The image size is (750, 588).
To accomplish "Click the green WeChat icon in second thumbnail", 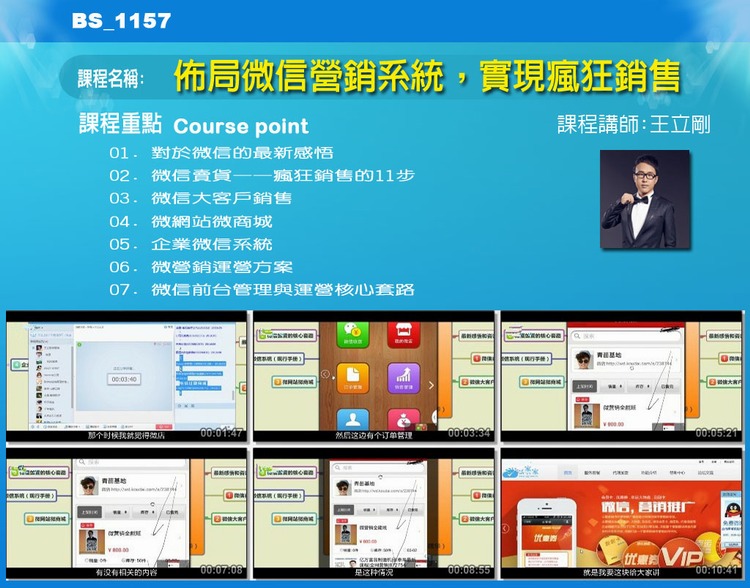I will click(352, 336).
